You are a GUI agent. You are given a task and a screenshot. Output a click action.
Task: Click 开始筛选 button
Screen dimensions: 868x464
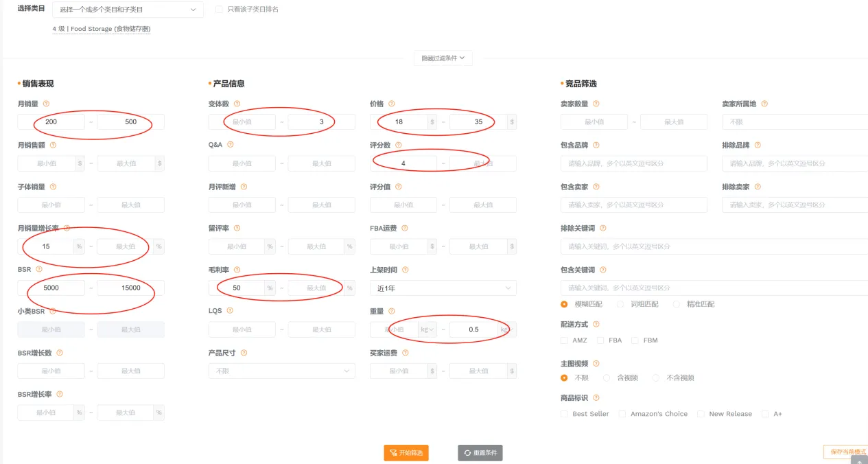406,453
